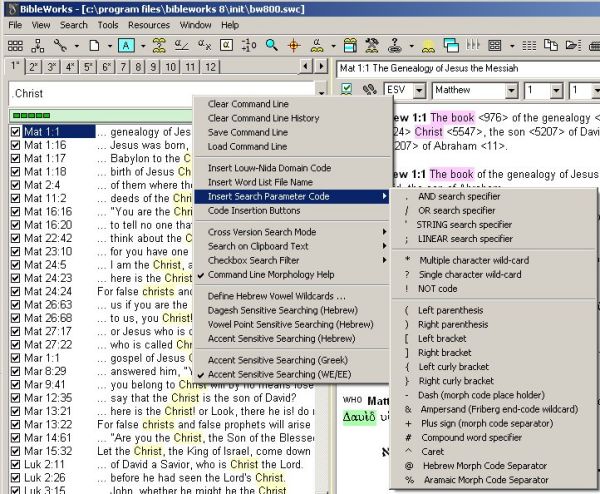Open the ESV version dropdown

(x=419, y=91)
